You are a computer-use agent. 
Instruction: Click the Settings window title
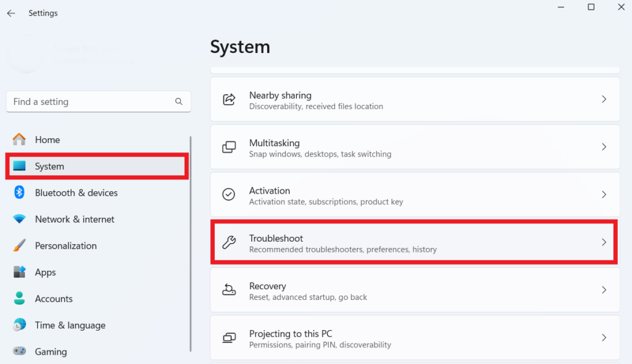43,14
